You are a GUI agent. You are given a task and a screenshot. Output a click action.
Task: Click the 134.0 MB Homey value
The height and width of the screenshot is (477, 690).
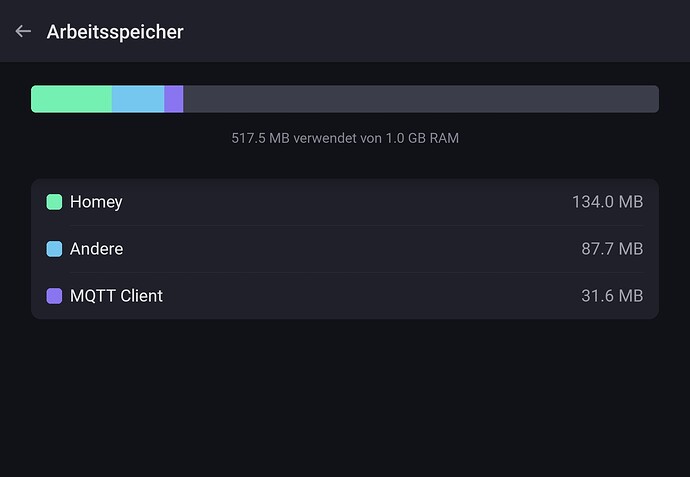tap(607, 202)
